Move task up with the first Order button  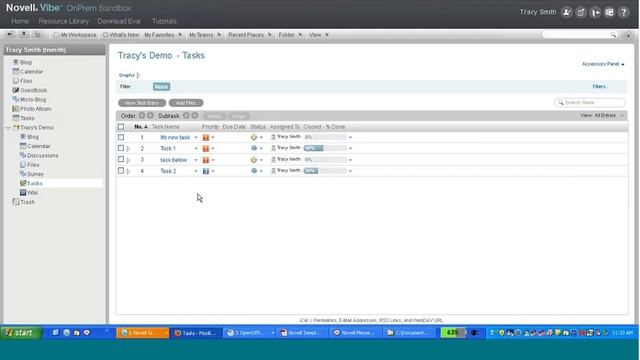click(142, 116)
